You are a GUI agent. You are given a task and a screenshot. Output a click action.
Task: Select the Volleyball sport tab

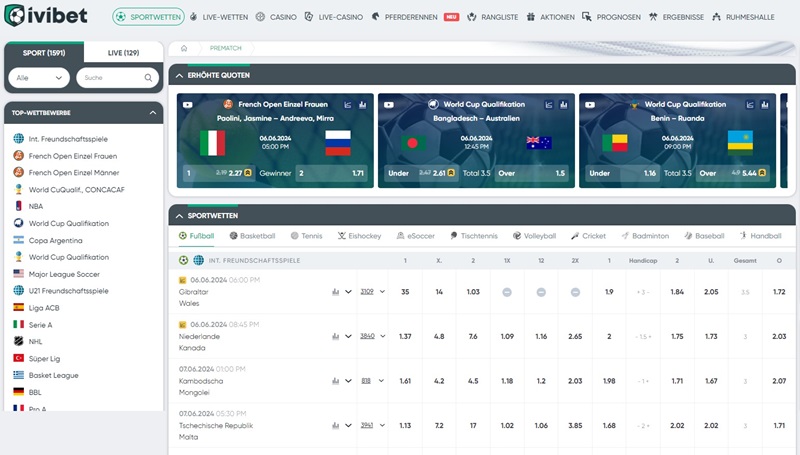(x=534, y=236)
